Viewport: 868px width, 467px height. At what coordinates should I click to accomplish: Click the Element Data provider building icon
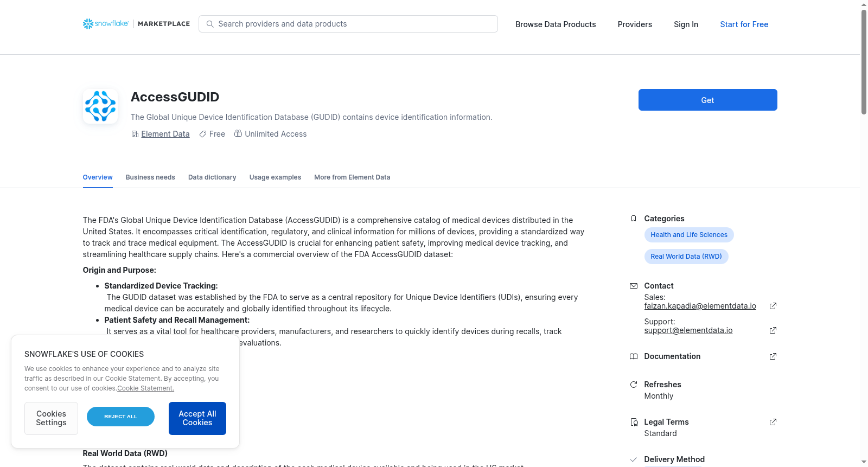click(135, 134)
